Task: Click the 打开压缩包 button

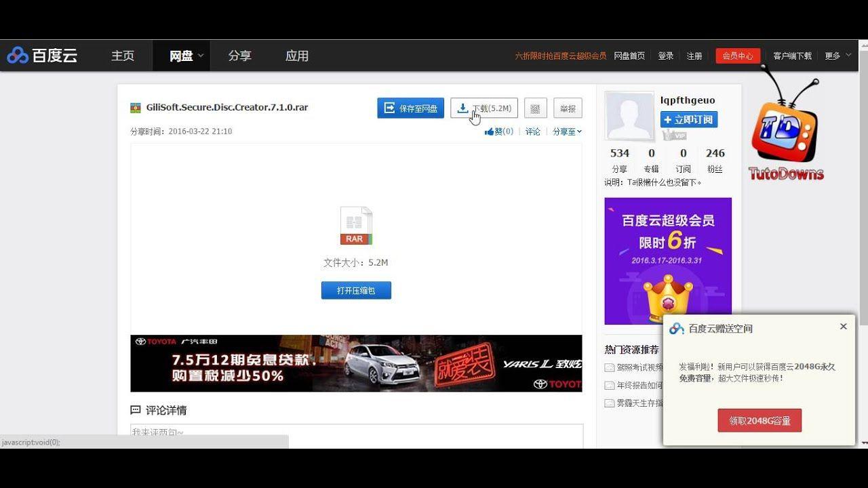Action: click(x=356, y=290)
